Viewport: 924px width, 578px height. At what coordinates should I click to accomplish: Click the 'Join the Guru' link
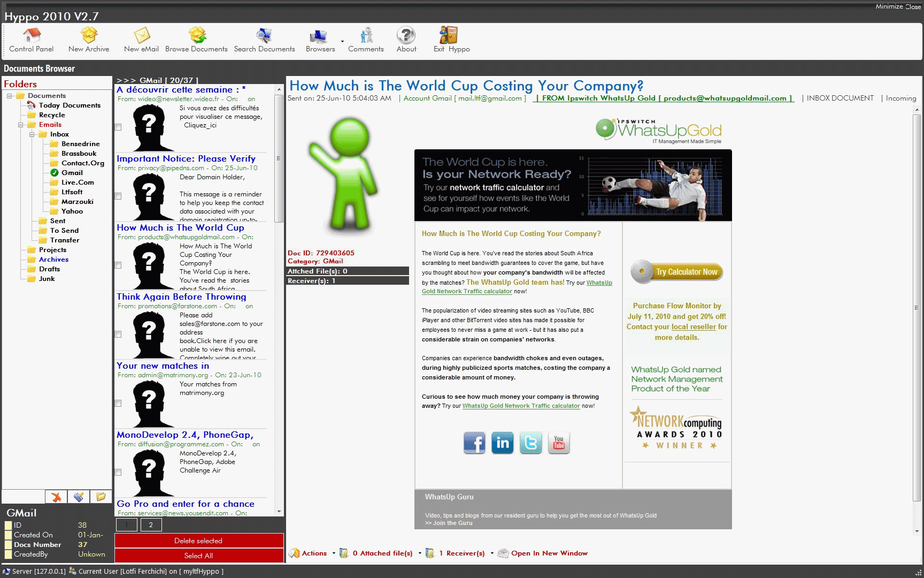pyautogui.click(x=452, y=523)
